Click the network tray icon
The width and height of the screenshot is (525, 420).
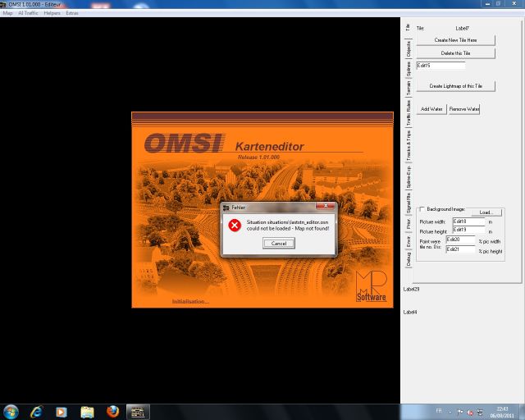click(480, 413)
